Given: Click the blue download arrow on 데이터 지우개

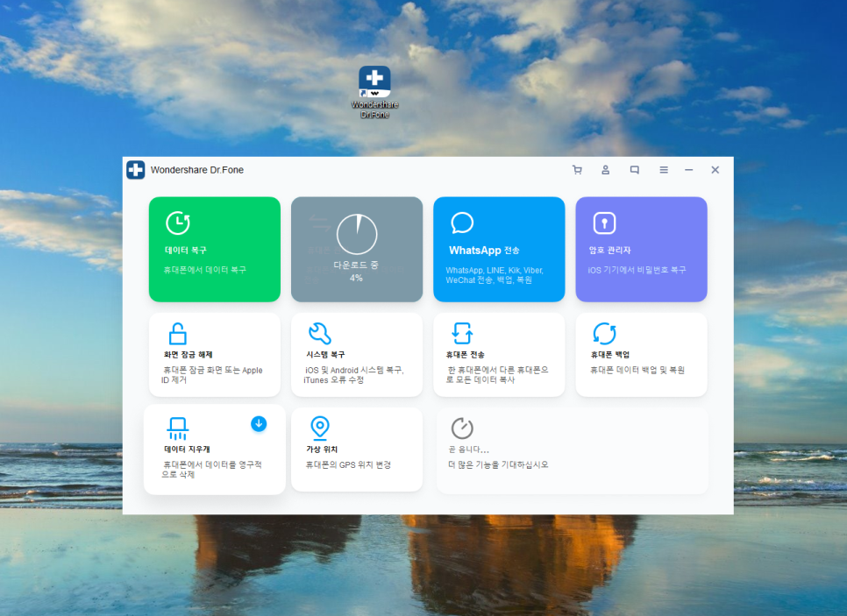Looking at the screenshot, I should (x=259, y=424).
